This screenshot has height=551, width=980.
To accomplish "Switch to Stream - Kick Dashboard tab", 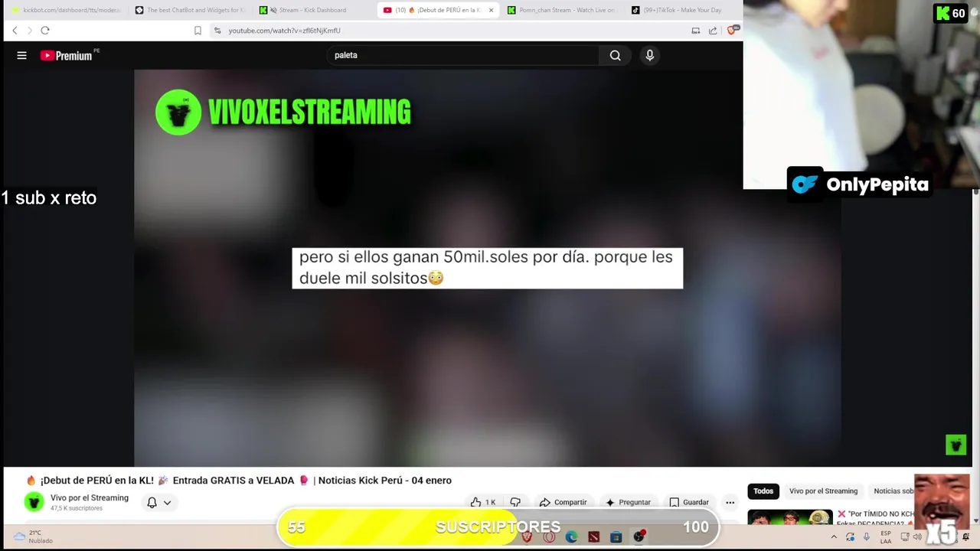I will point(314,10).
